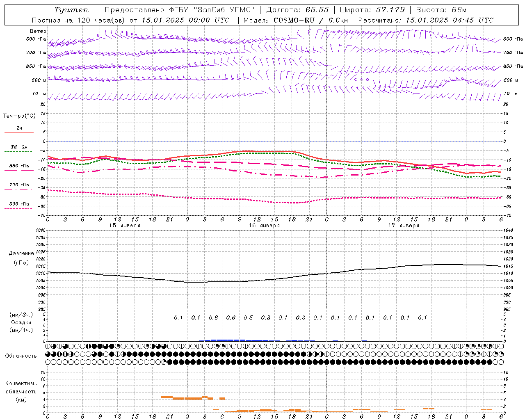Select the 500 м wind level label at left
The image size is (525, 420).
tap(39, 80)
